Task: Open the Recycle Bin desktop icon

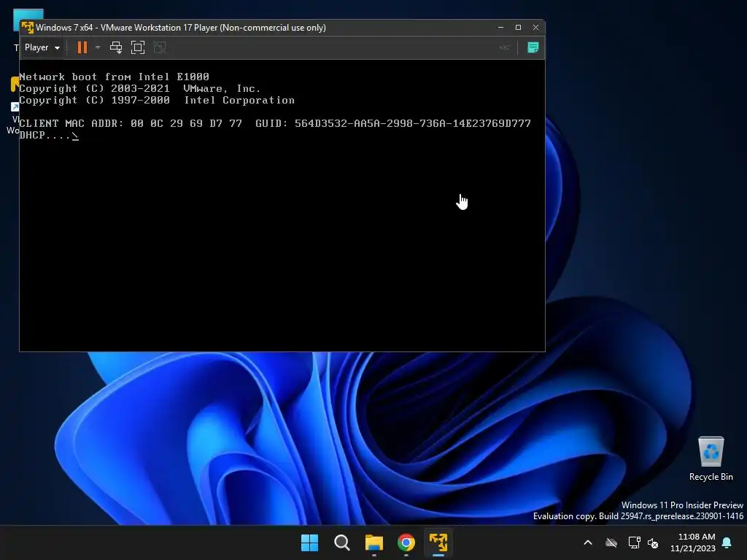Action: click(x=711, y=459)
